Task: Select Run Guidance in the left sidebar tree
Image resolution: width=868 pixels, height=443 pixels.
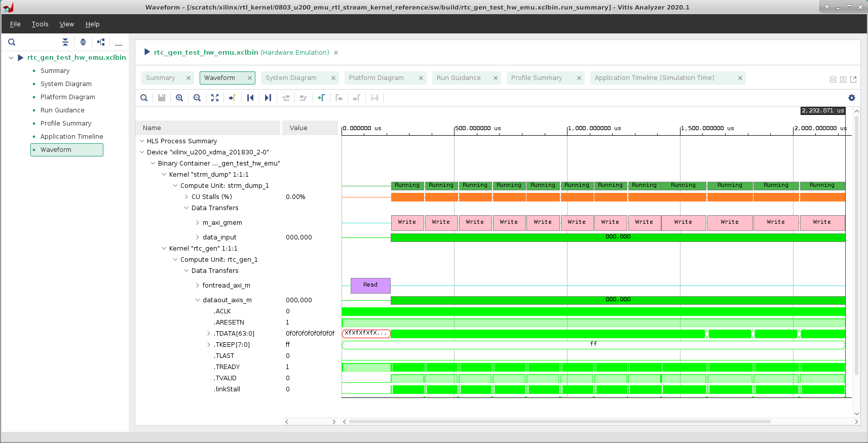Action: point(62,110)
